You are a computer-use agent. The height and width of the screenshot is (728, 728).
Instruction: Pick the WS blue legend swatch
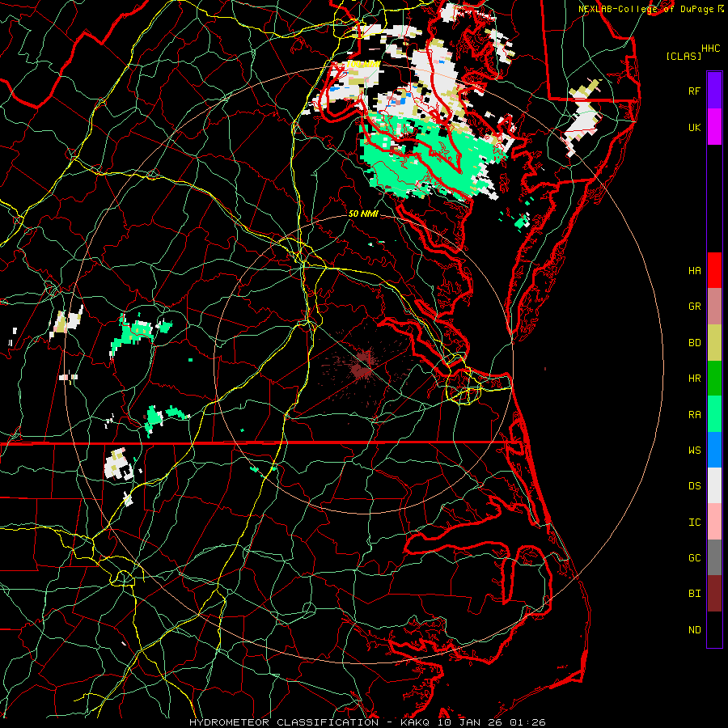[714, 450]
